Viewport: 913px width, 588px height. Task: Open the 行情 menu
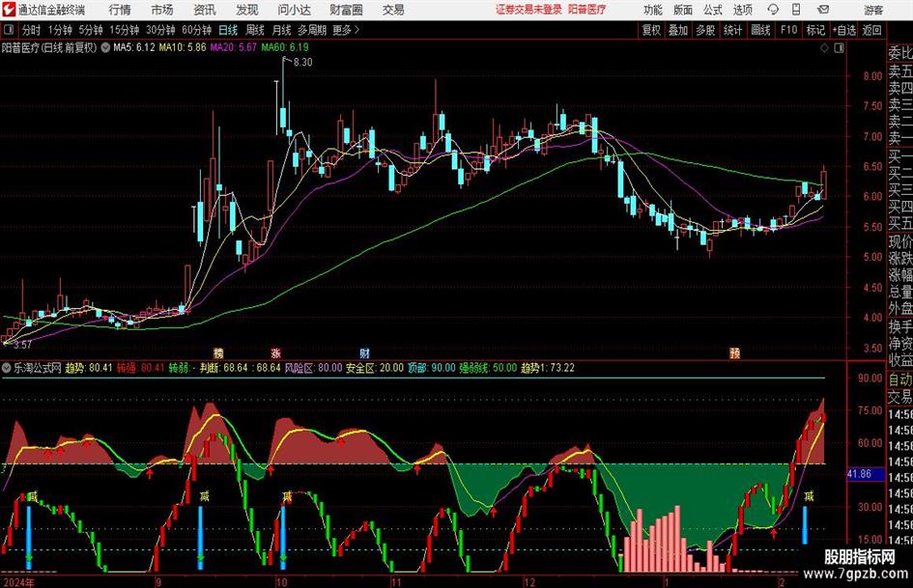pos(120,10)
